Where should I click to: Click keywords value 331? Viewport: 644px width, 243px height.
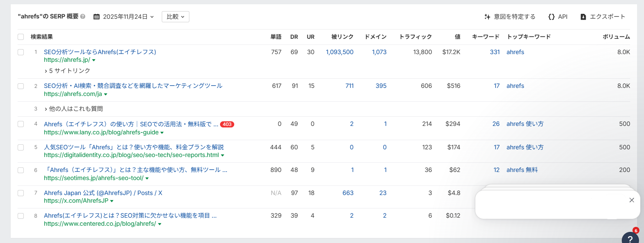(x=495, y=52)
